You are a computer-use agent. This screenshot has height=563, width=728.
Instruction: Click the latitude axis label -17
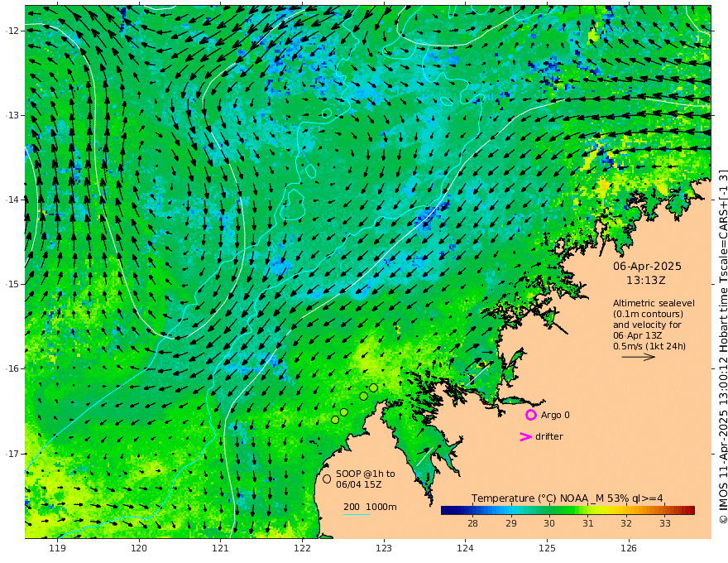pos(12,454)
